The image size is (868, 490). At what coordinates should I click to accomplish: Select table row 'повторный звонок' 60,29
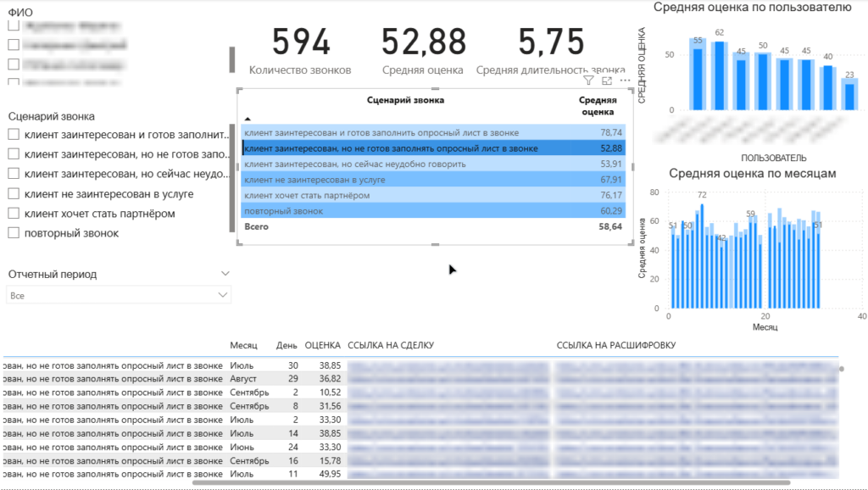point(433,210)
